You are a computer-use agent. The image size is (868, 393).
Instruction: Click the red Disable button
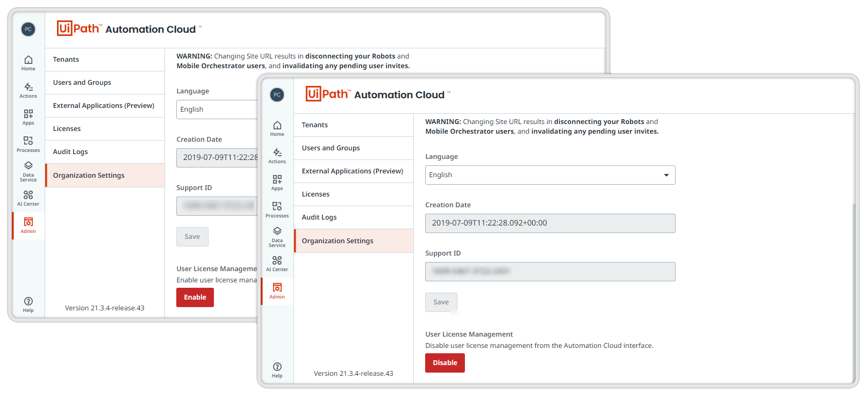point(445,363)
